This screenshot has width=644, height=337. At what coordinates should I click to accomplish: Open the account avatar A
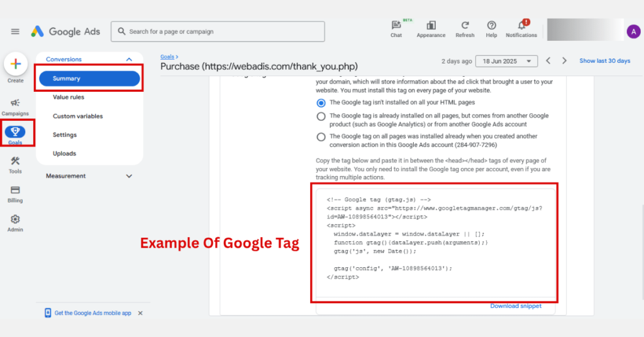coord(633,31)
